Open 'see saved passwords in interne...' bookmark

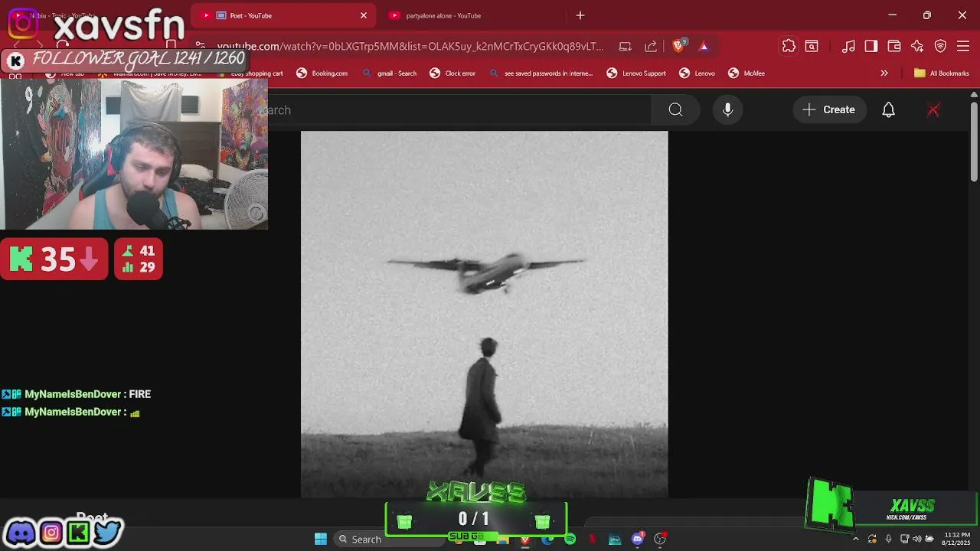pos(541,73)
